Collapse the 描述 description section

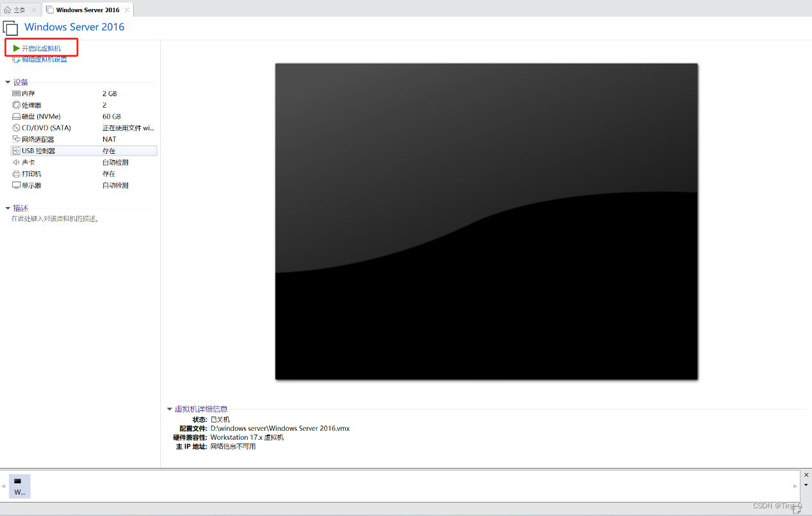(8, 208)
